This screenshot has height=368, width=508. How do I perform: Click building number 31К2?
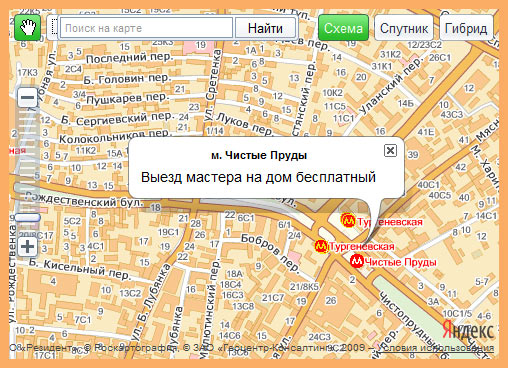click(390, 54)
